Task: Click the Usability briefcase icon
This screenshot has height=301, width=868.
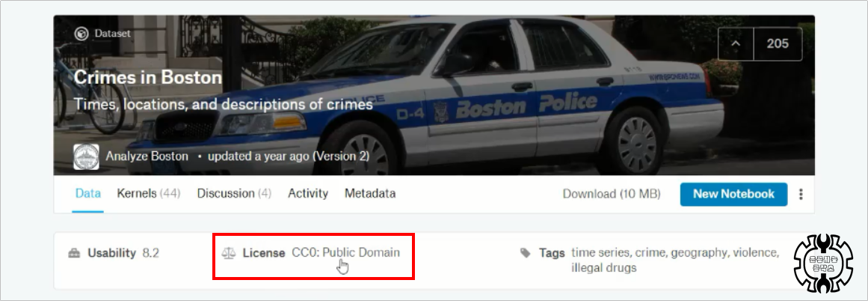Action: click(74, 253)
